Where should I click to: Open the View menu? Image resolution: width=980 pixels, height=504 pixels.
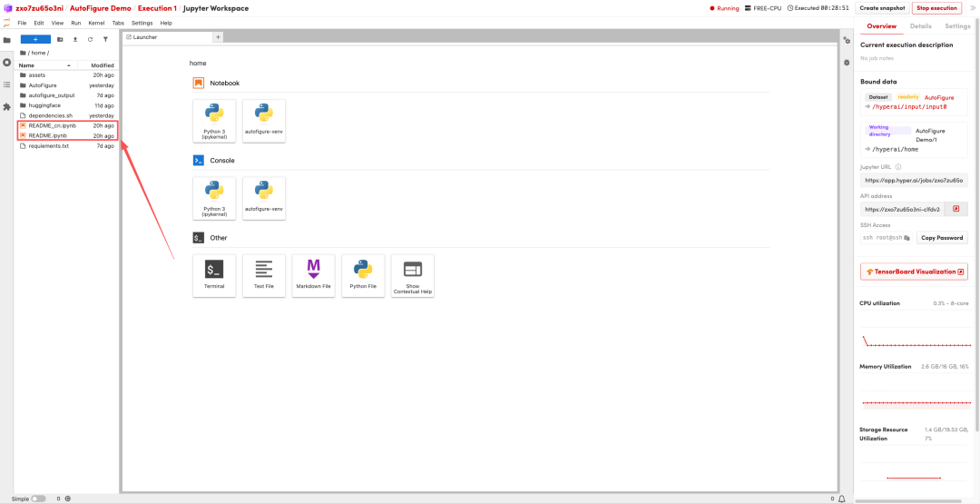pyautogui.click(x=57, y=23)
